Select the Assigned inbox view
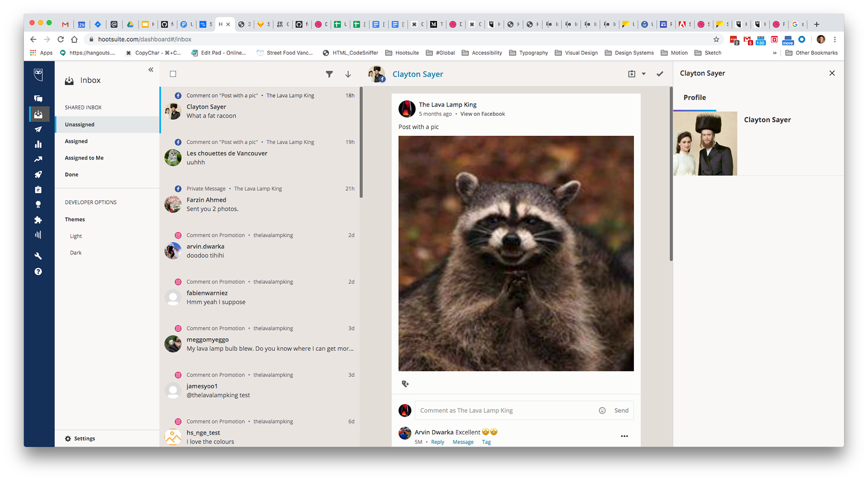Viewport: 868px width, 481px height. [108, 141]
